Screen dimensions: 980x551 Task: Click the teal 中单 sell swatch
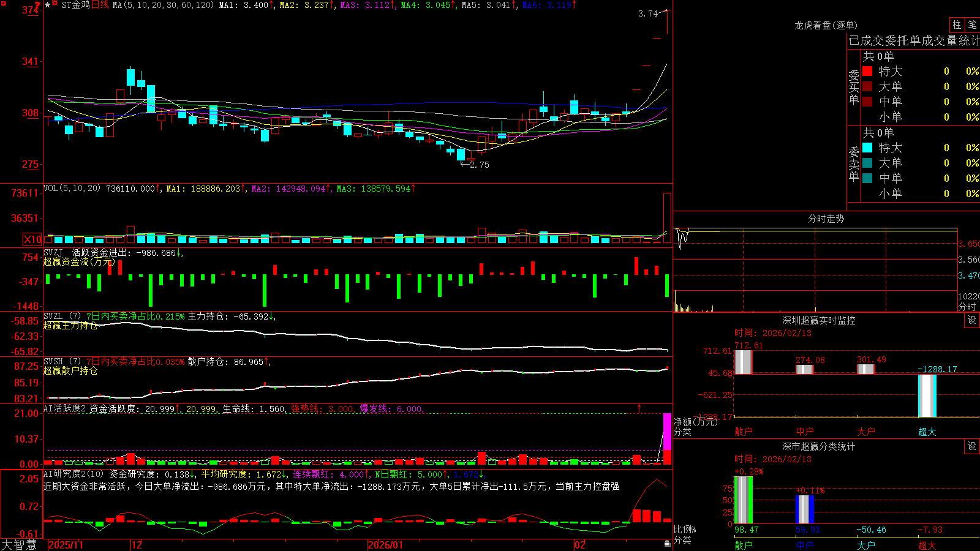point(867,178)
